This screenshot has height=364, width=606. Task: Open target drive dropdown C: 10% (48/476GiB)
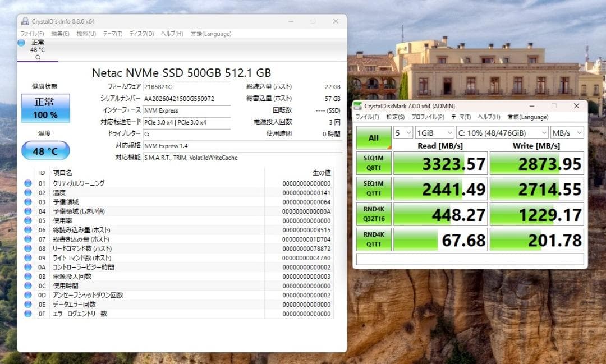coord(502,133)
